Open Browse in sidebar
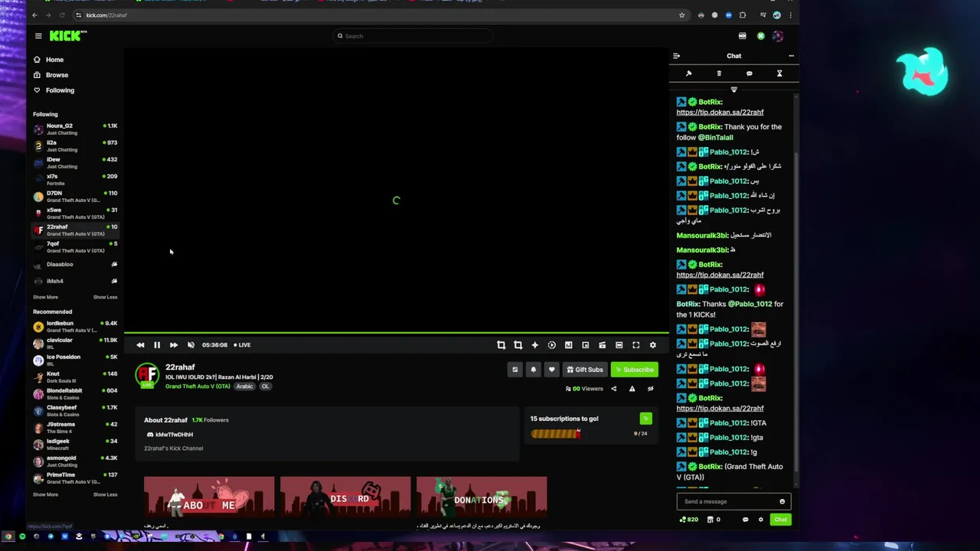 57,75
